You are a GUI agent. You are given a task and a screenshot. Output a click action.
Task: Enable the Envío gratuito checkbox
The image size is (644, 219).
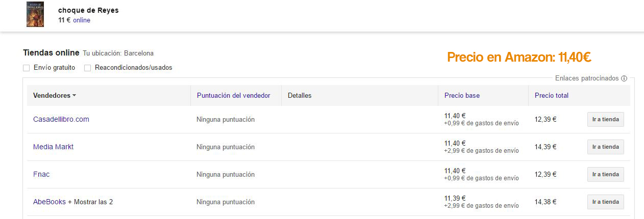(x=27, y=68)
